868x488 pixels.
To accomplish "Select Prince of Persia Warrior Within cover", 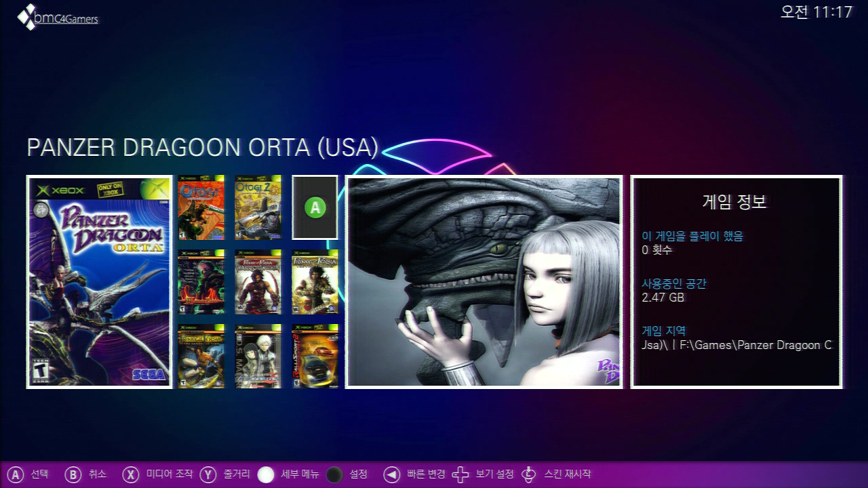I will [x=258, y=282].
